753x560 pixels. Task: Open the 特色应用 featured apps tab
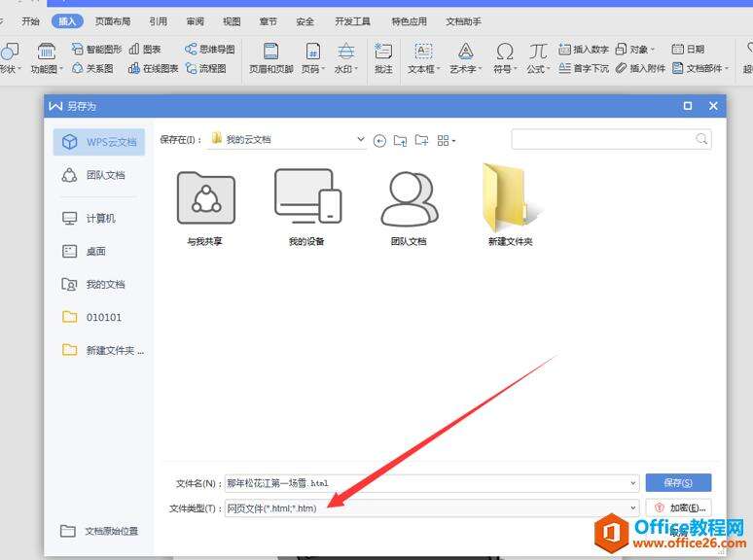click(x=410, y=21)
